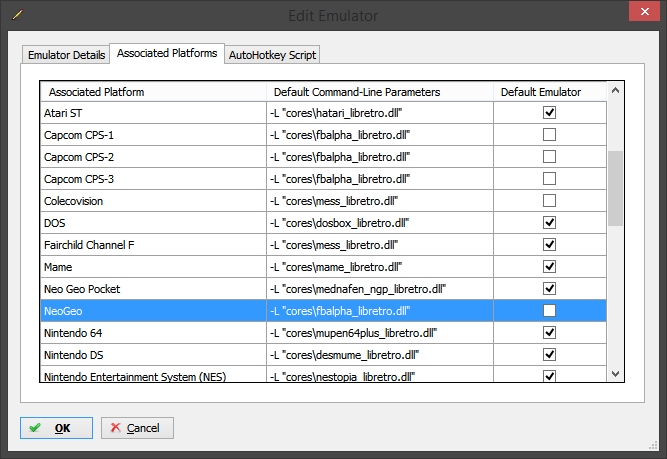Viewport: 667px width, 459px height.
Task: Uncheck Default Emulator for DOS
Action: pyautogui.click(x=549, y=222)
